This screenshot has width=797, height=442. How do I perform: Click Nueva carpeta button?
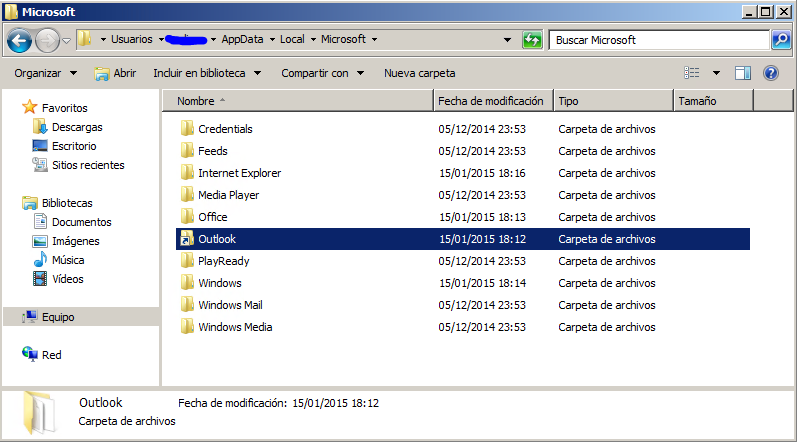click(x=419, y=73)
